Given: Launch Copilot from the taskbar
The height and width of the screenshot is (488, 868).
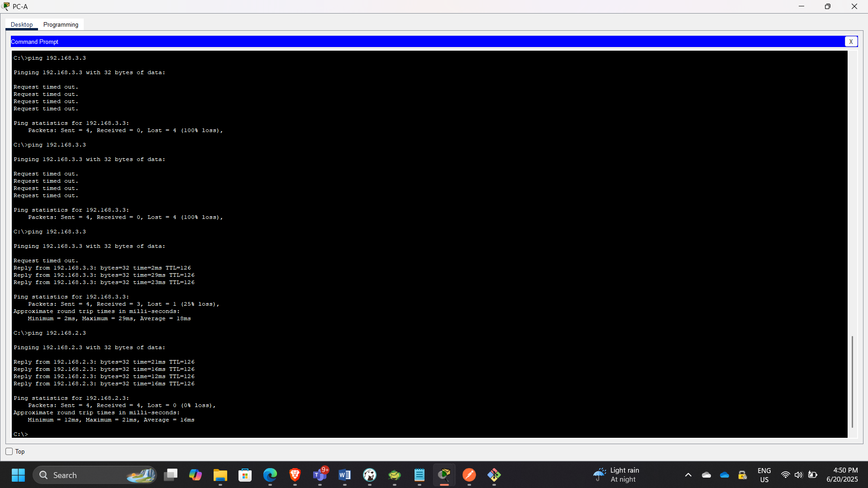Looking at the screenshot, I should (x=195, y=475).
